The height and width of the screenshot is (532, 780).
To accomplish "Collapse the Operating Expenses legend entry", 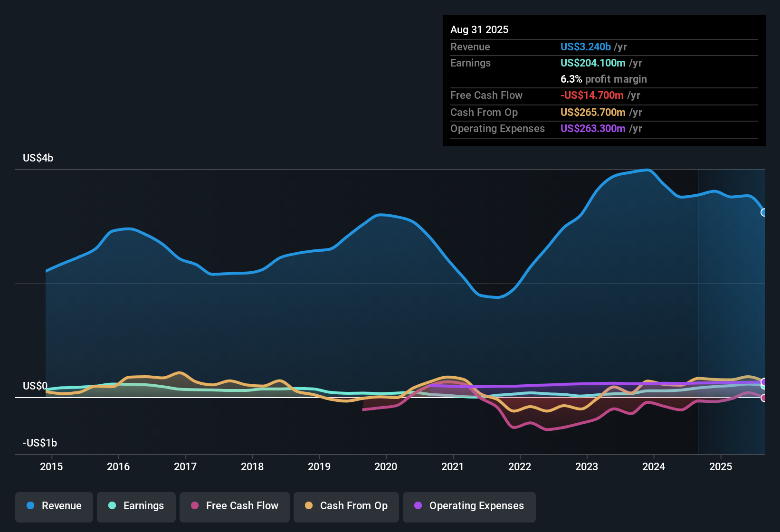I will point(469,507).
